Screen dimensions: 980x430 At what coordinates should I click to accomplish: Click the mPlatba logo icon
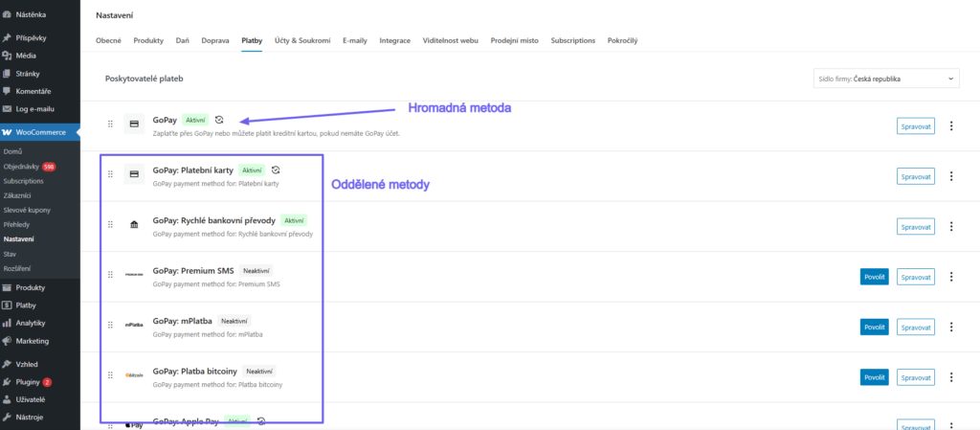pos(134,325)
